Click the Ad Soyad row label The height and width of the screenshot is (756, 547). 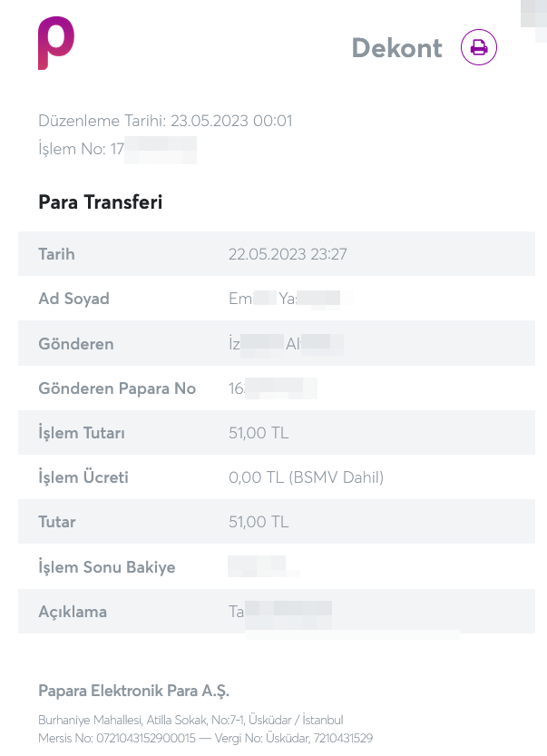(73, 299)
